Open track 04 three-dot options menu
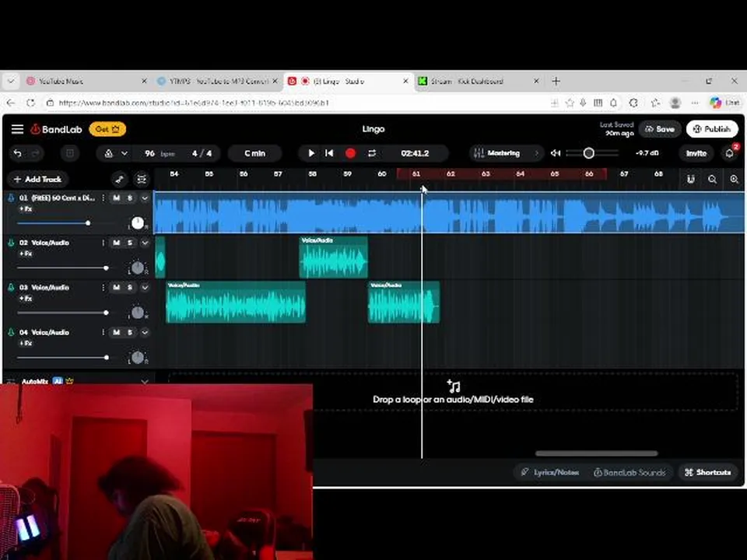Image resolution: width=747 pixels, height=560 pixels. 103,332
